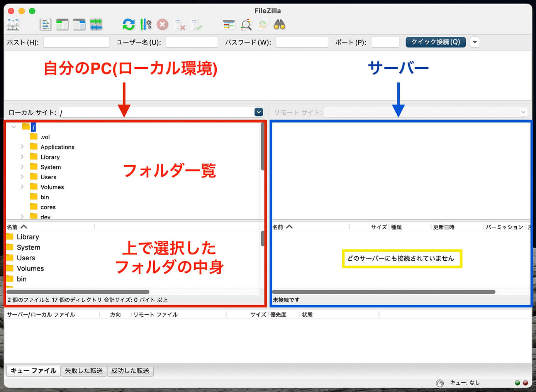
Task: Click the ホスト input field
Action: click(76, 42)
